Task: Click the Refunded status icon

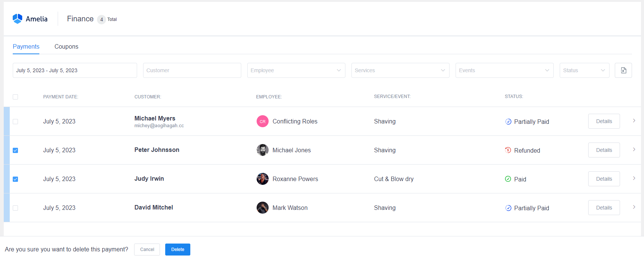Action: [x=508, y=150]
